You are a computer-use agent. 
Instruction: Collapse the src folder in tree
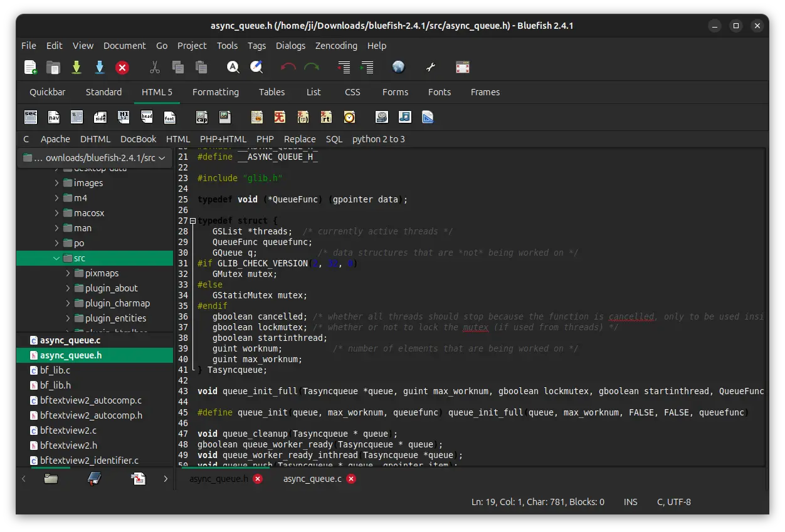tap(57, 258)
